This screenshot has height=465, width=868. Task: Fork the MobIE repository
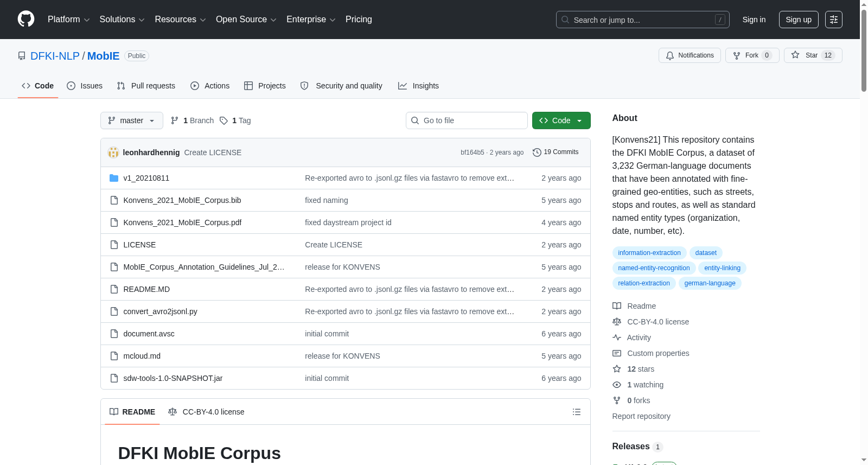(752, 55)
